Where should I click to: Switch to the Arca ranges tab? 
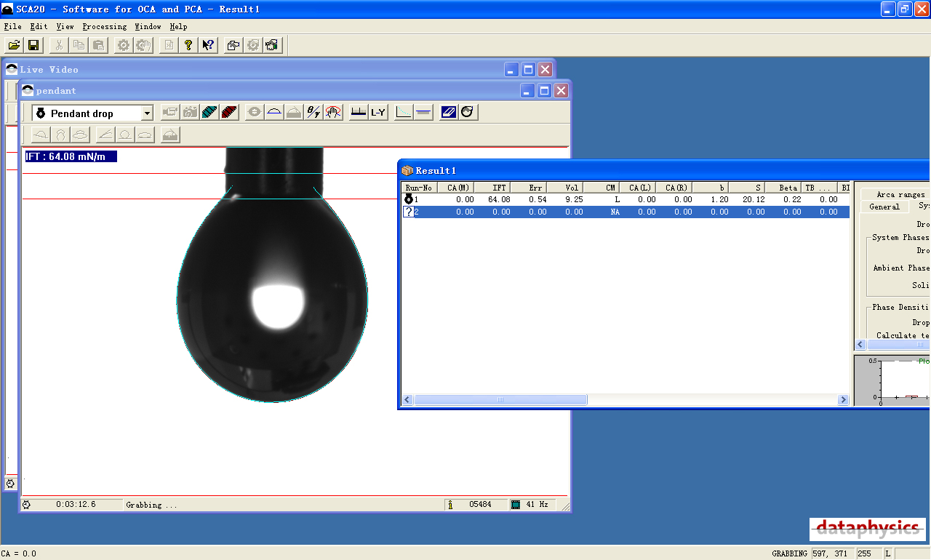pyautogui.click(x=900, y=195)
